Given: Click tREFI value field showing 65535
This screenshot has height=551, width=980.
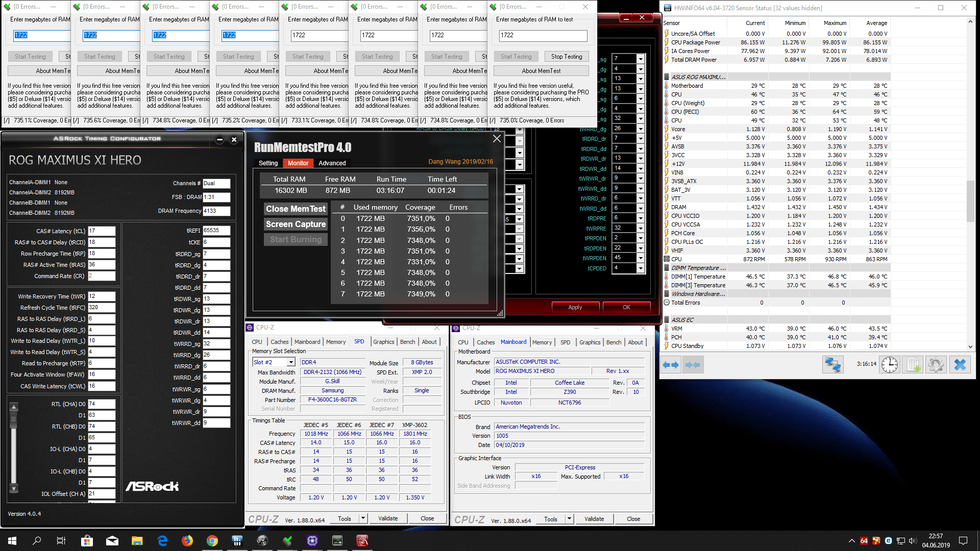Looking at the screenshot, I should (216, 231).
